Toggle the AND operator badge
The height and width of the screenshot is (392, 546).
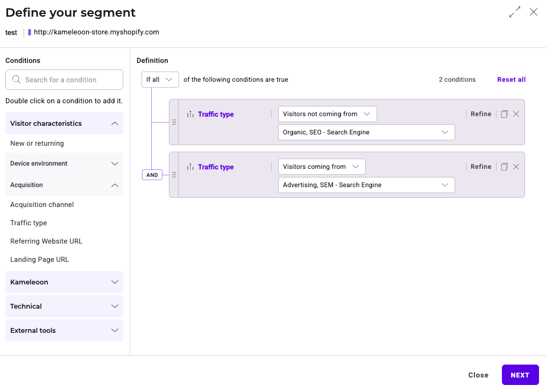[x=152, y=175]
